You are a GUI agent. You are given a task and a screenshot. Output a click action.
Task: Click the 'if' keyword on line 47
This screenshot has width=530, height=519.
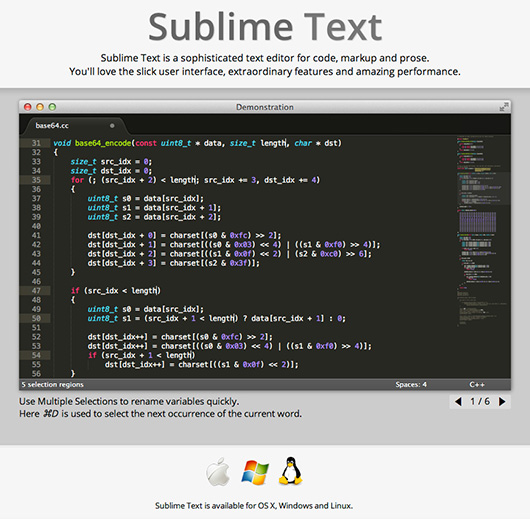[x=75, y=290]
